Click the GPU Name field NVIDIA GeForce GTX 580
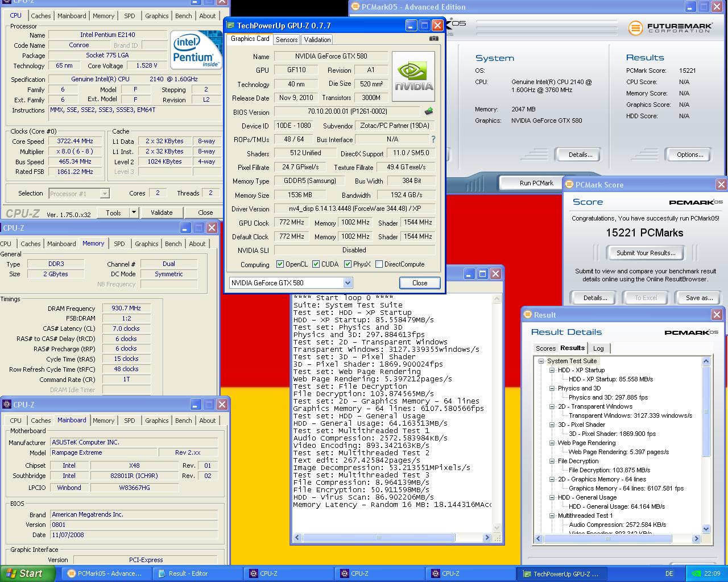728x582 pixels. (331, 56)
